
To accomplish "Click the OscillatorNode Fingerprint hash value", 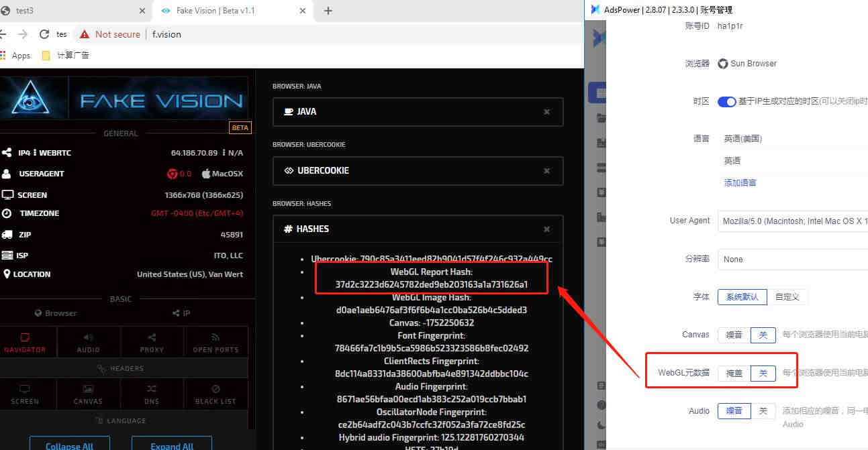I will 432,425.
